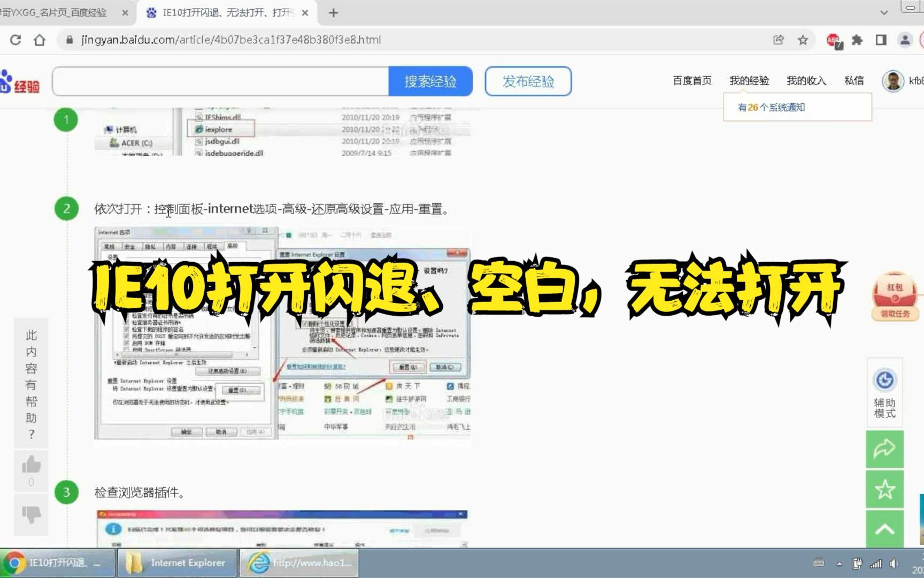Dislike the article with thumbs down

coord(31,514)
